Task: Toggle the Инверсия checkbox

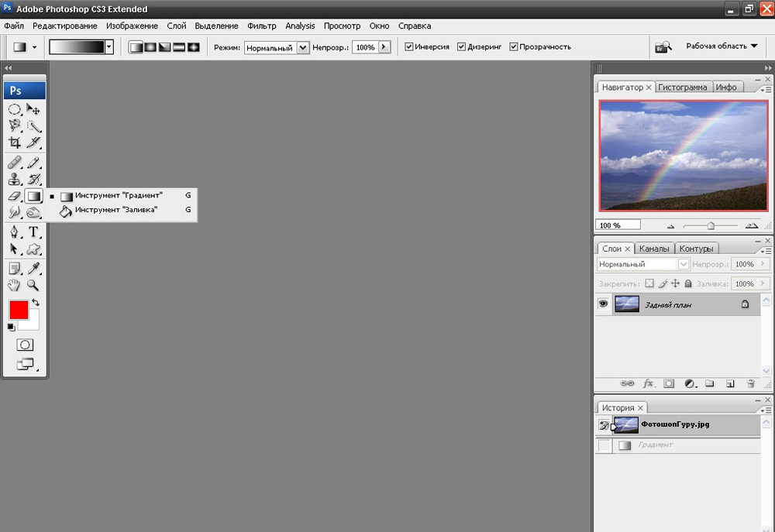Action: 408,47
